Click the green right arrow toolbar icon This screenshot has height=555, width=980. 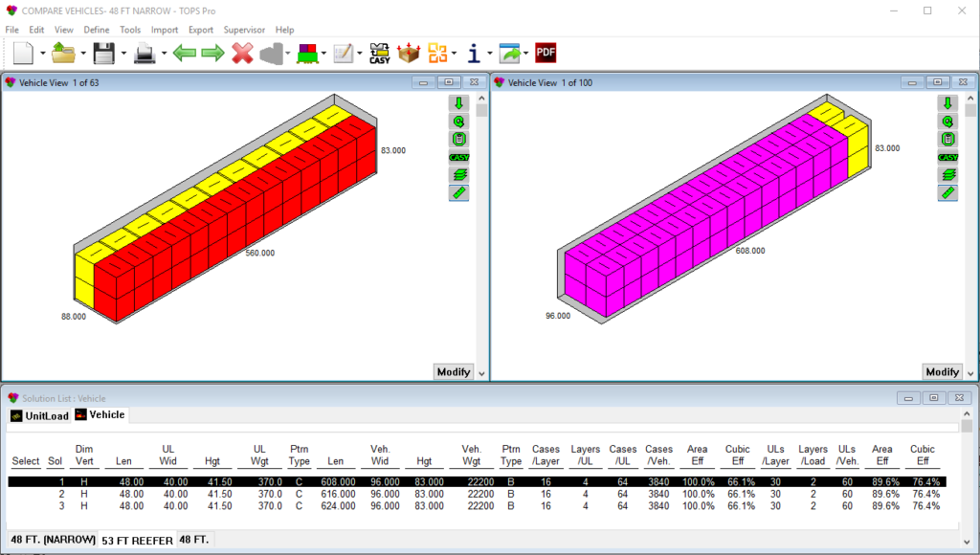(212, 53)
